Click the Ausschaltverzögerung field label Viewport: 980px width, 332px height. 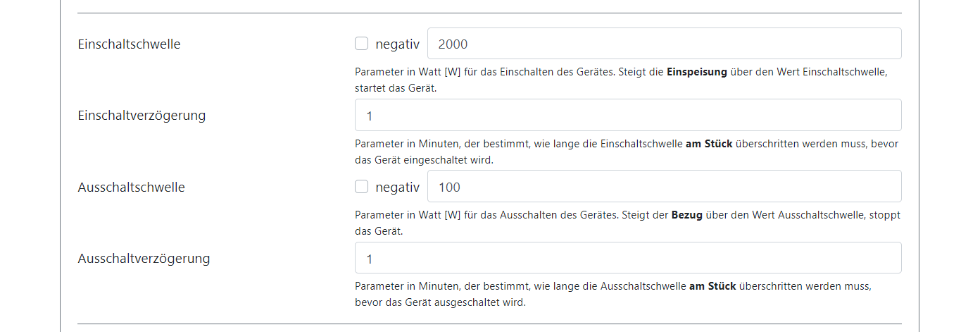pos(144,258)
